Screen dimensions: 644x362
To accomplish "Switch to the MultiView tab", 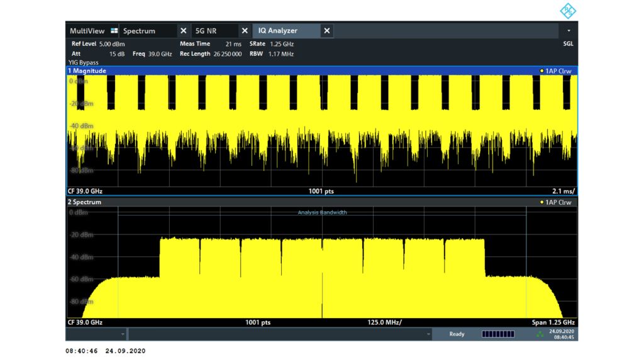I will click(87, 31).
